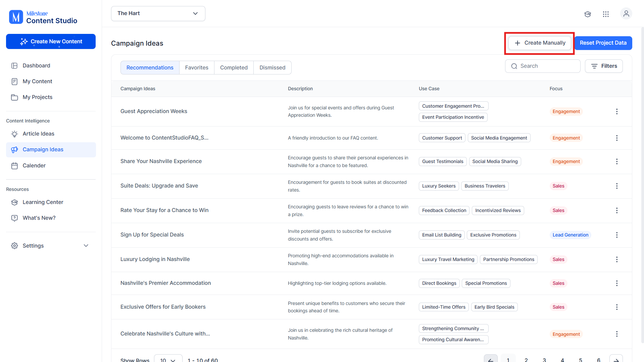Click the Calender sidebar icon

point(14,166)
